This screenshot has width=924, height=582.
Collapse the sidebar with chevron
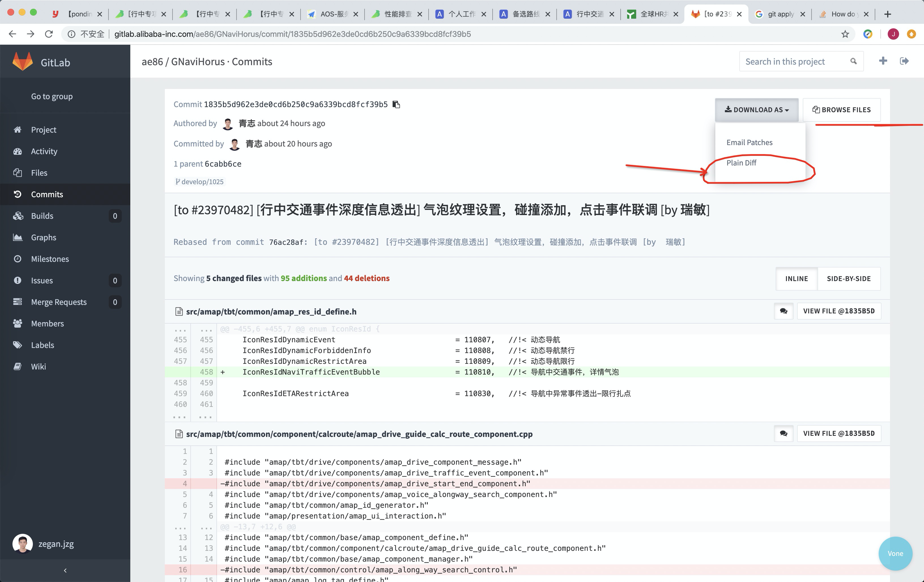[65, 570]
